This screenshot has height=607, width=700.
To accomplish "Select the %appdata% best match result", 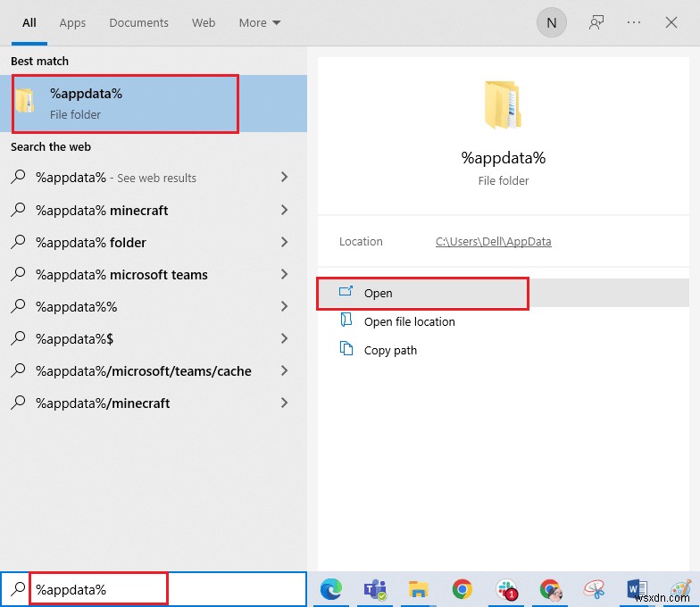I will tap(154, 104).
